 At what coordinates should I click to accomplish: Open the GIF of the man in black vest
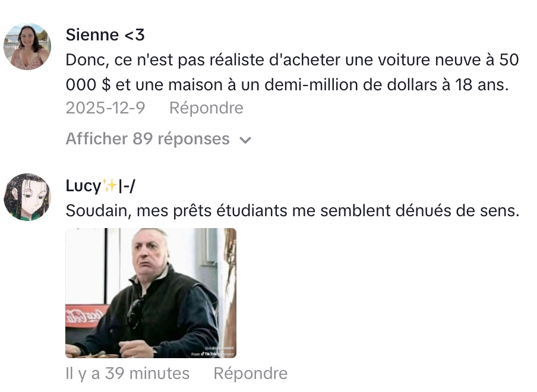click(151, 293)
